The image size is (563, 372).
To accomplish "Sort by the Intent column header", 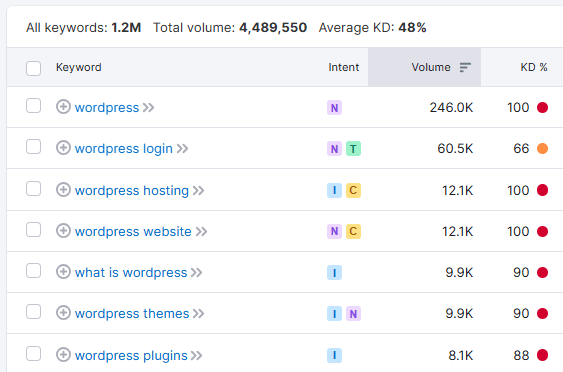I will click(x=344, y=67).
